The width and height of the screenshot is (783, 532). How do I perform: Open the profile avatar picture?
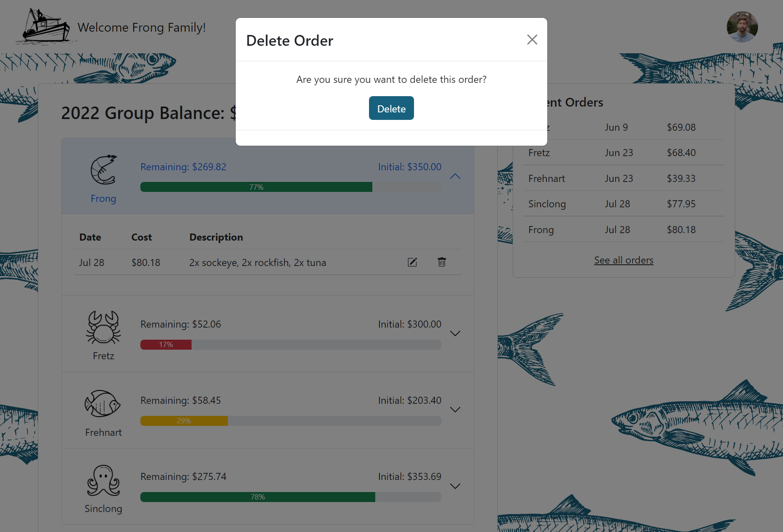[742, 27]
